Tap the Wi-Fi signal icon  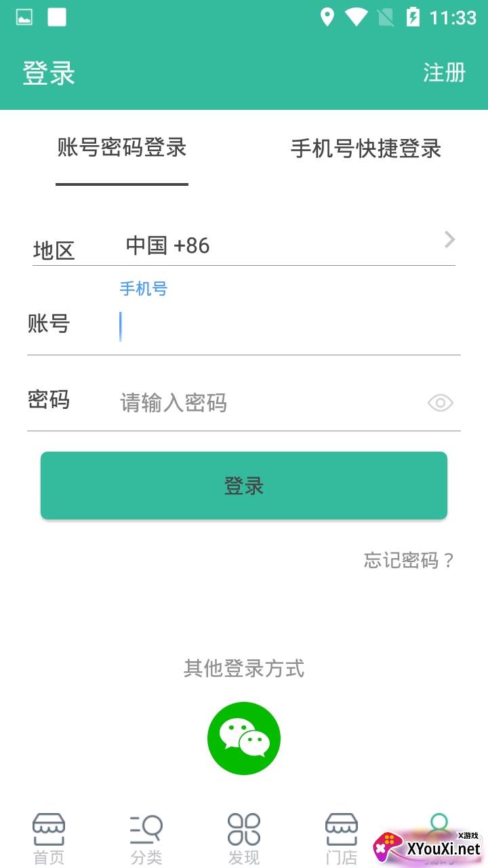(356, 18)
